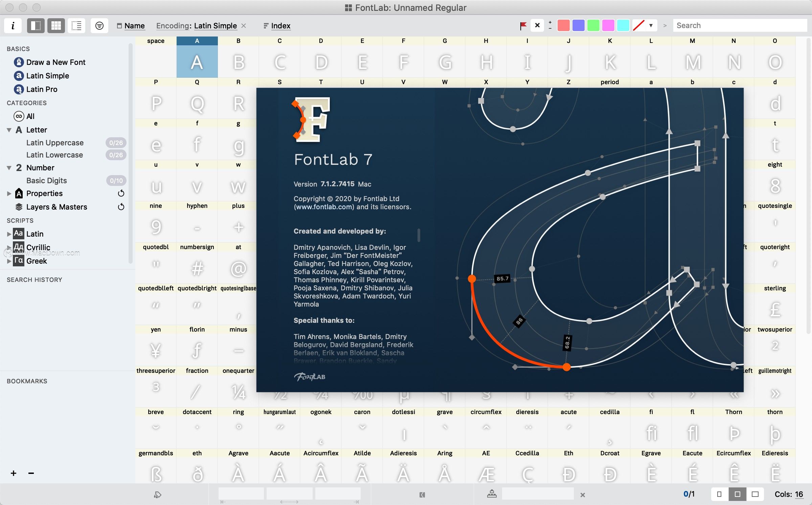Select the B glyph cell
The width and height of the screenshot is (812, 505).
tap(238, 57)
